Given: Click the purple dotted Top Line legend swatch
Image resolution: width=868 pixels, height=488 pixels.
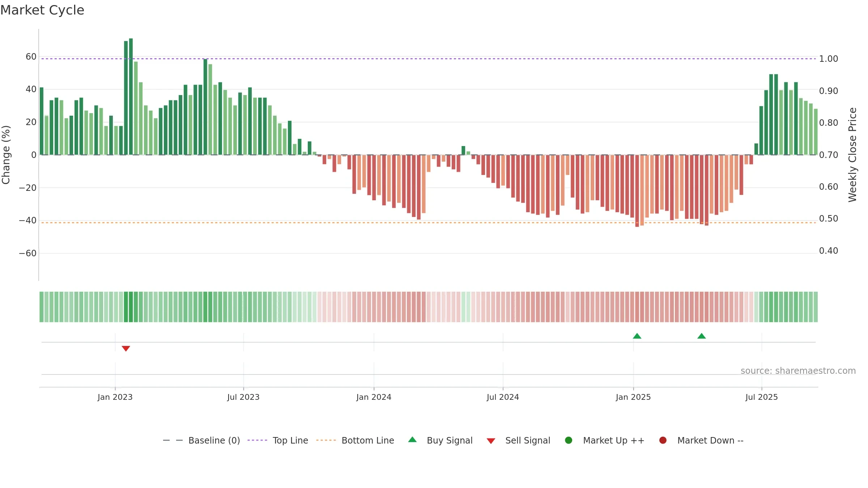Looking at the screenshot, I should point(257,440).
